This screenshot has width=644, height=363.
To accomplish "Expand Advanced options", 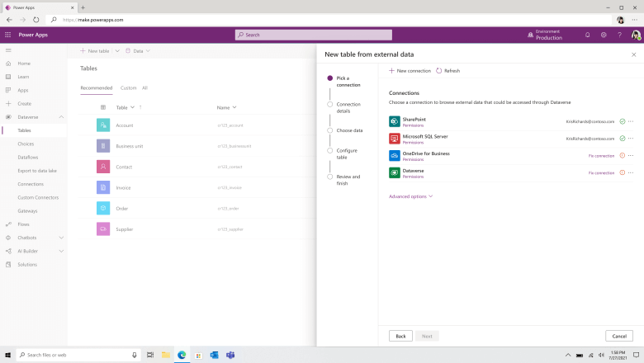I will [x=410, y=196].
